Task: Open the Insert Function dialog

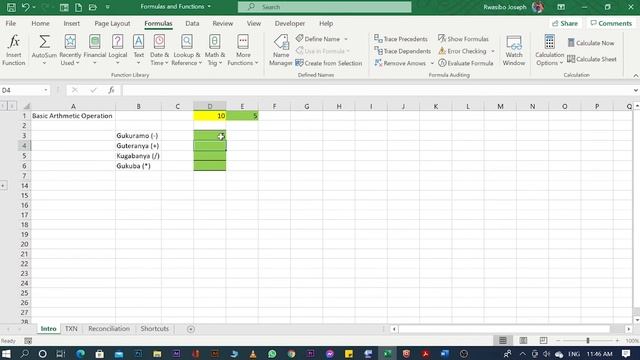Action: pyautogui.click(x=14, y=50)
